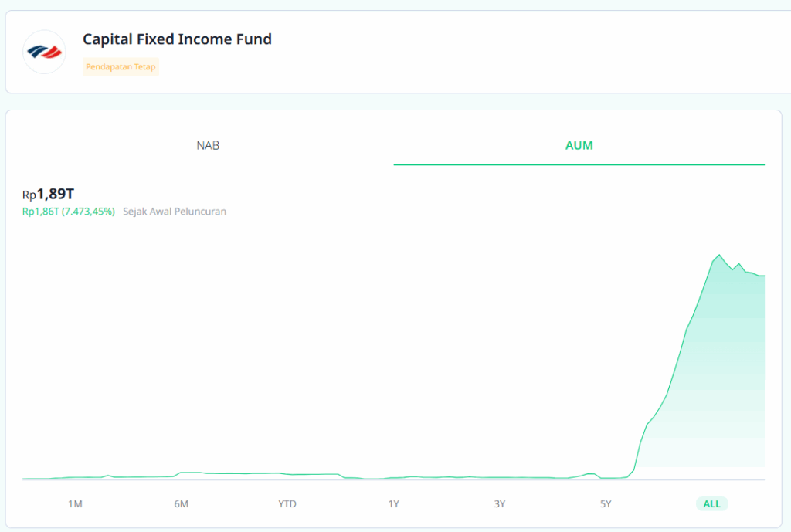Choose the YTD time range
This screenshot has width=791, height=532.
[287, 503]
